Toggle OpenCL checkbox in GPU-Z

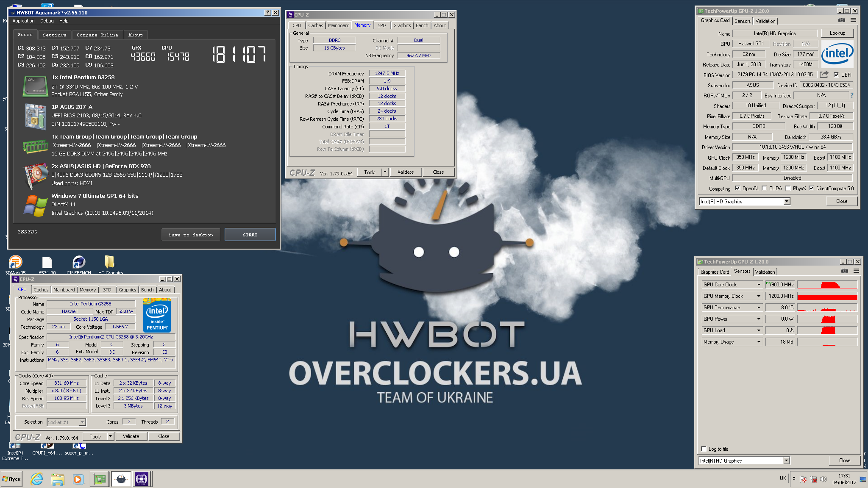[737, 189]
